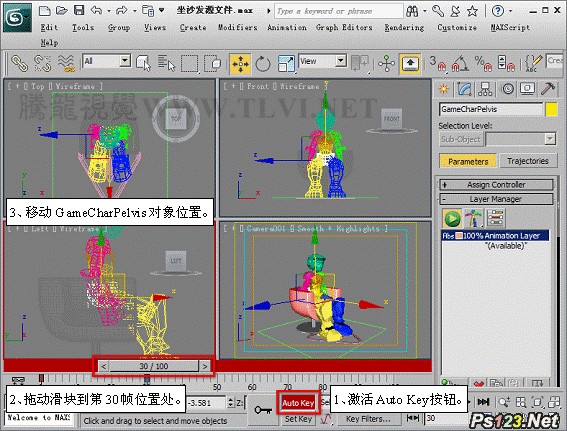Click the star Favorites icon

473,11
